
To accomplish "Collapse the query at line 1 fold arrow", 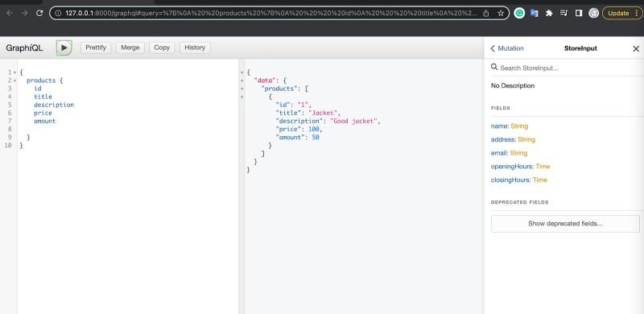I will [x=14, y=72].
